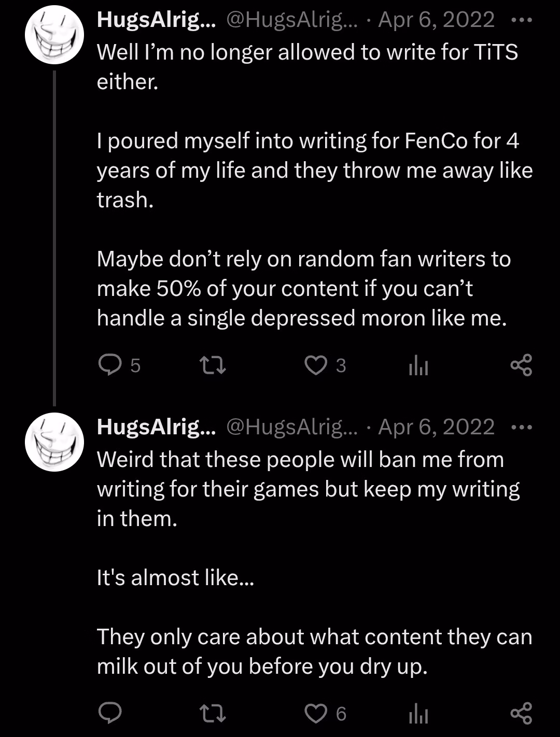Retweet the second tweet about writing
The width and height of the screenshot is (560, 737).
(x=213, y=714)
